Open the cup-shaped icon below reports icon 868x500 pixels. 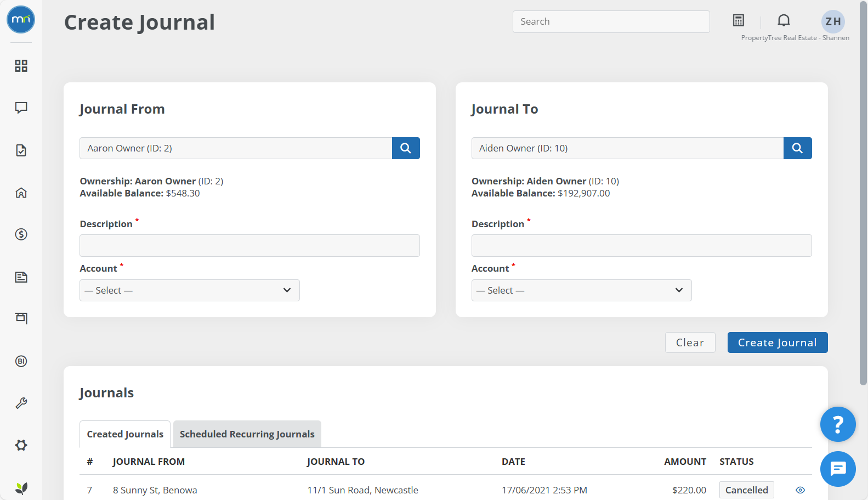[x=21, y=318]
